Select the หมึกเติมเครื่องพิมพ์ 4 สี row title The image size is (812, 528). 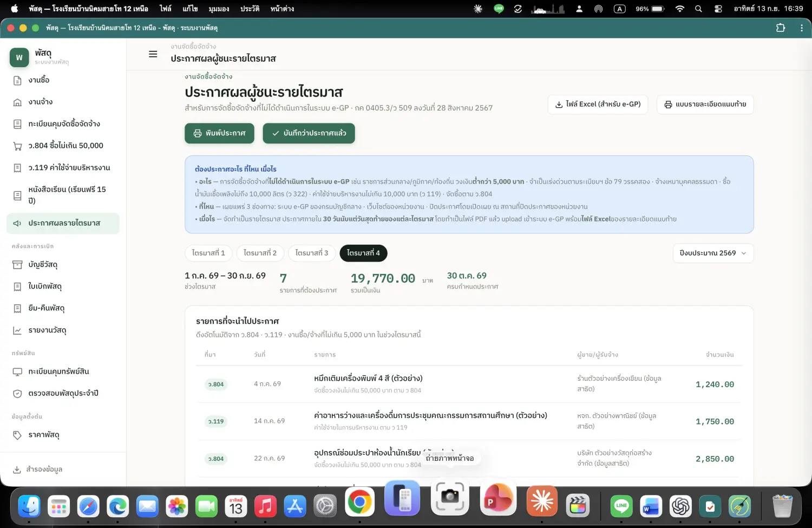point(368,379)
